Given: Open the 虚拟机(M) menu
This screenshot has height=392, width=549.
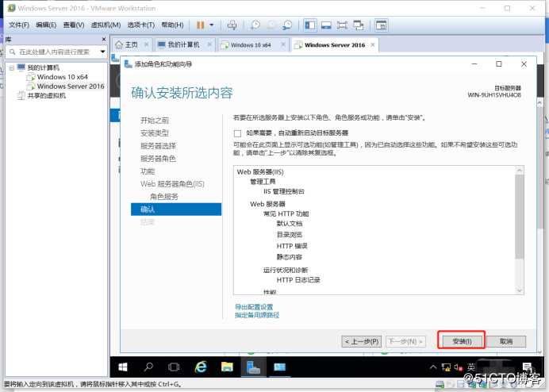Looking at the screenshot, I should pos(106,25).
